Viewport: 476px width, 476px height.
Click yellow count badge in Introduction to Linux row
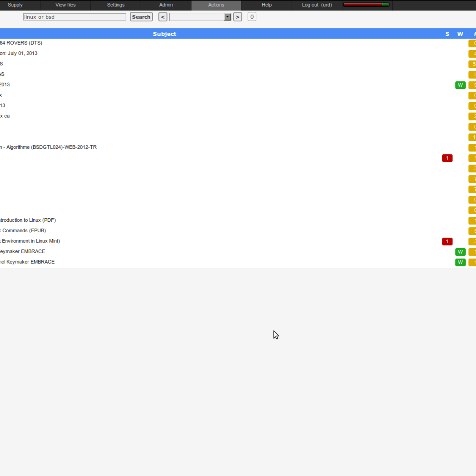click(472, 220)
